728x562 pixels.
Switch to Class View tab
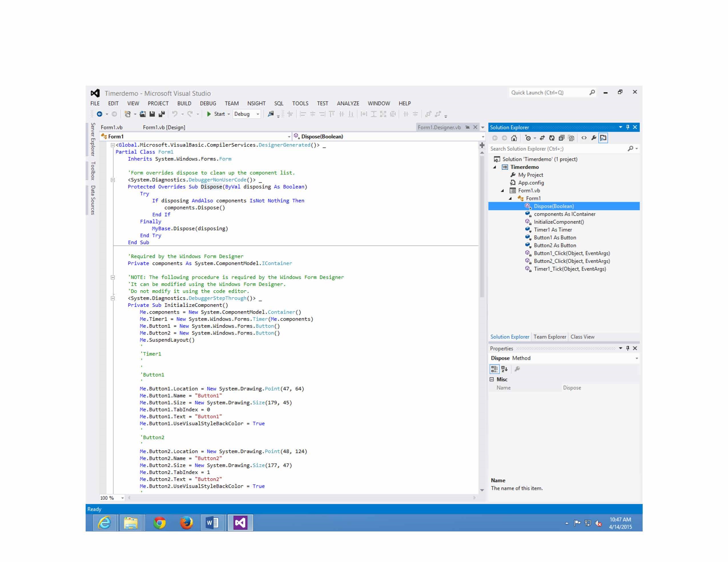pos(582,337)
